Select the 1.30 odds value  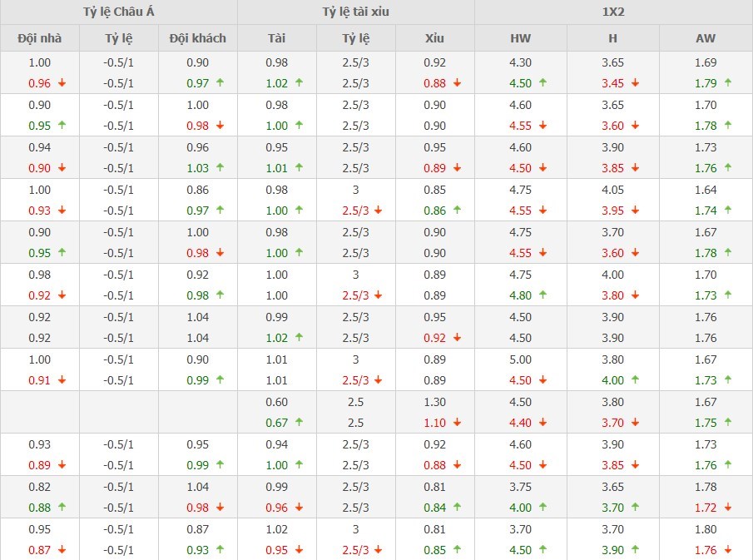pos(434,402)
